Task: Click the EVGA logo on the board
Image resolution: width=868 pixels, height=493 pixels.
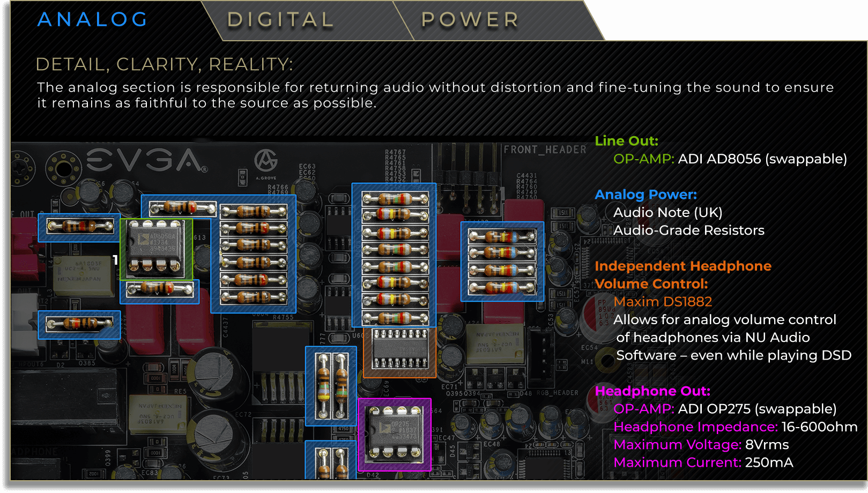Action: pos(146,160)
